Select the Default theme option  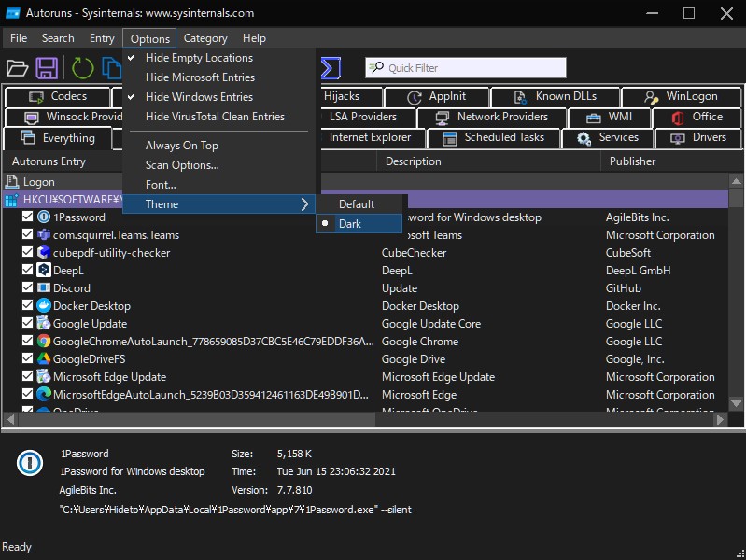click(359, 204)
